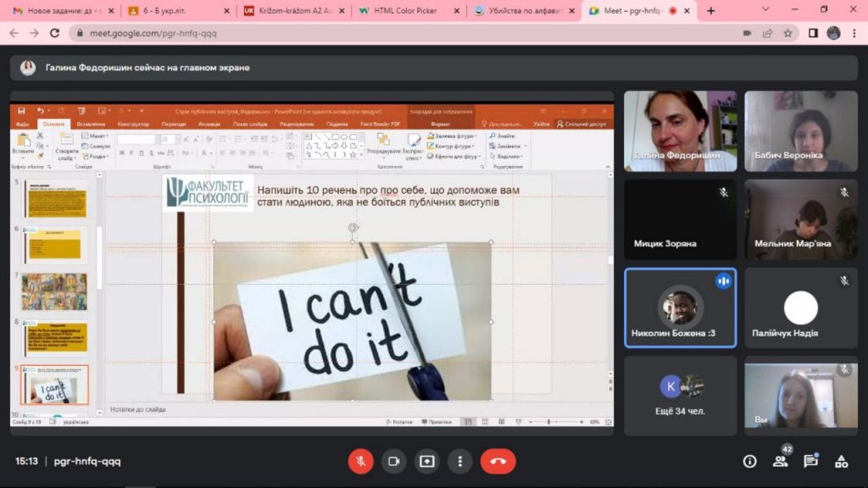
Task: Open Meet more options three-dot menu
Action: click(x=459, y=461)
